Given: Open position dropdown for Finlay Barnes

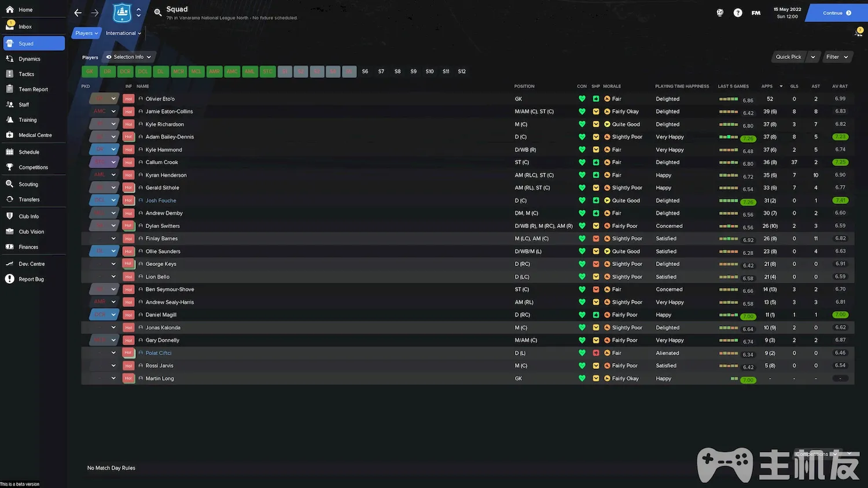Looking at the screenshot, I should pos(113,239).
